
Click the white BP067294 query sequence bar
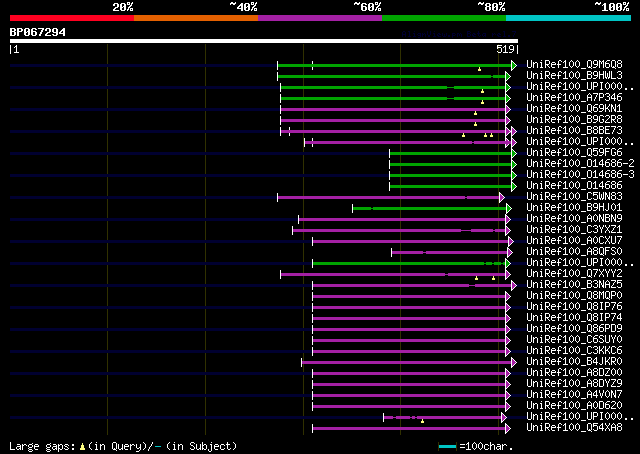coord(264,41)
